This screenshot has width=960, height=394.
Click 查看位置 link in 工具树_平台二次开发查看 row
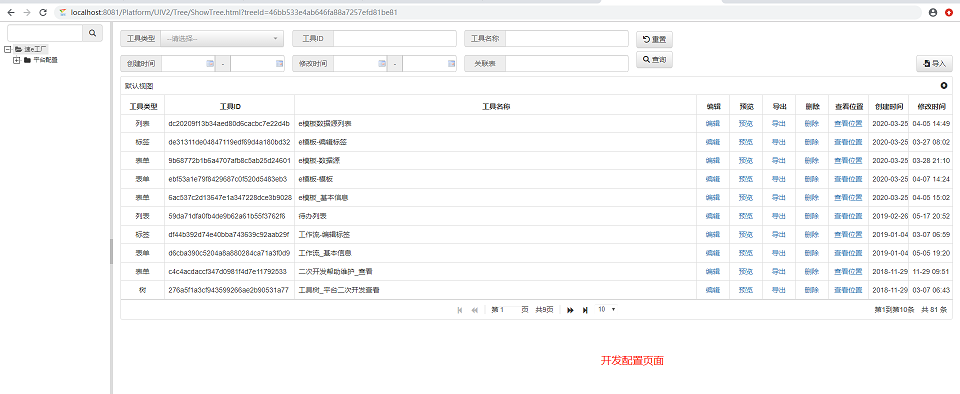[x=848, y=290]
